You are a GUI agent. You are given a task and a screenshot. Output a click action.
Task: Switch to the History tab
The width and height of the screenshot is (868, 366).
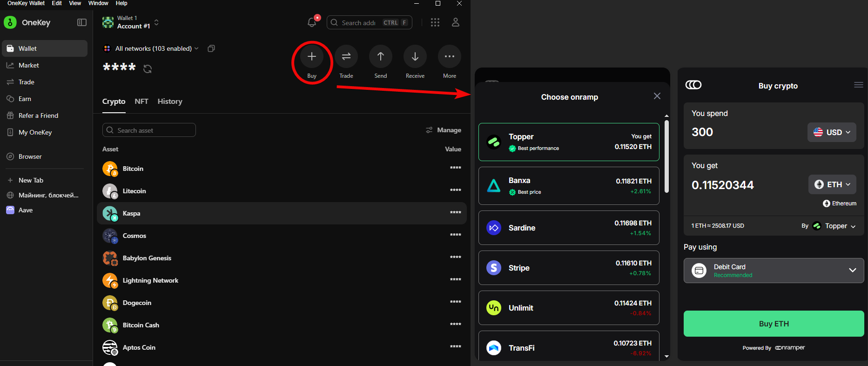click(170, 102)
